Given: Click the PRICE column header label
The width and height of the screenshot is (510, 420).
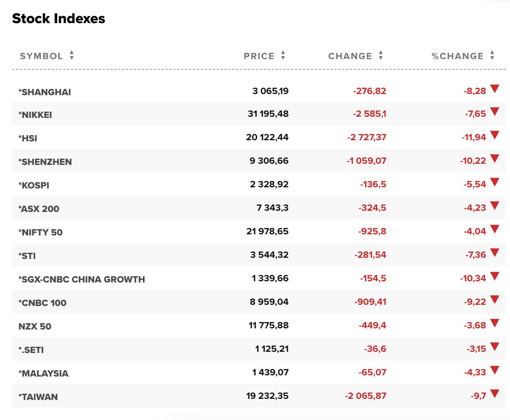Looking at the screenshot, I should click(x=259, y=56).
